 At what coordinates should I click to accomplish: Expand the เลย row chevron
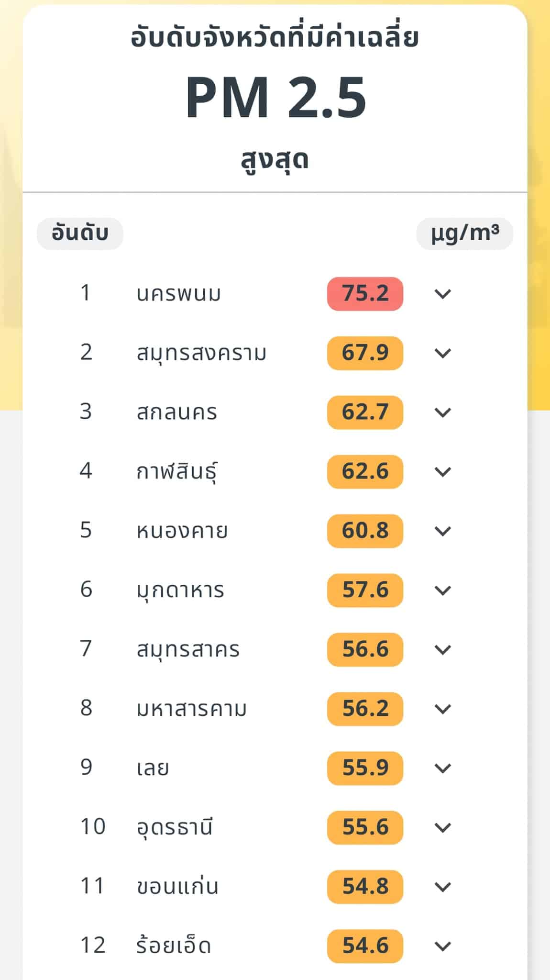click(442, 768)
